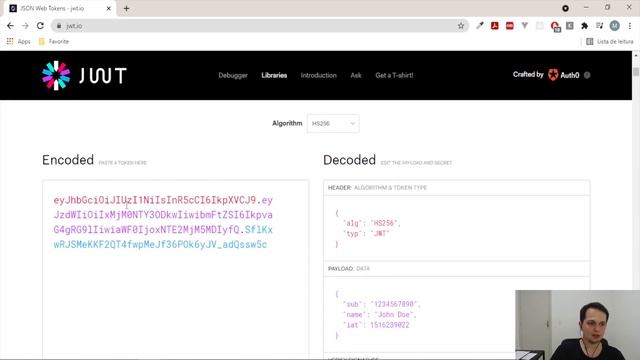
Task: Click the Crafted by text link
Action: tap(528, 74)
